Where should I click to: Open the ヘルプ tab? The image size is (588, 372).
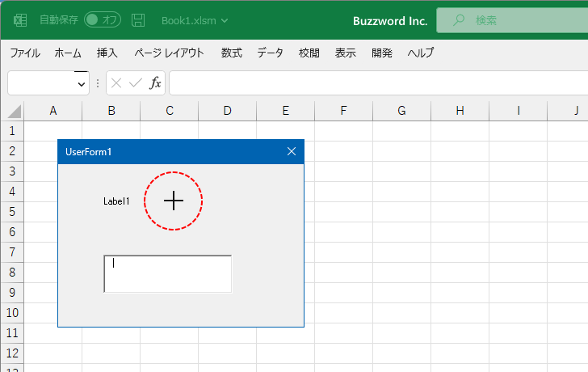coord(421,53)
